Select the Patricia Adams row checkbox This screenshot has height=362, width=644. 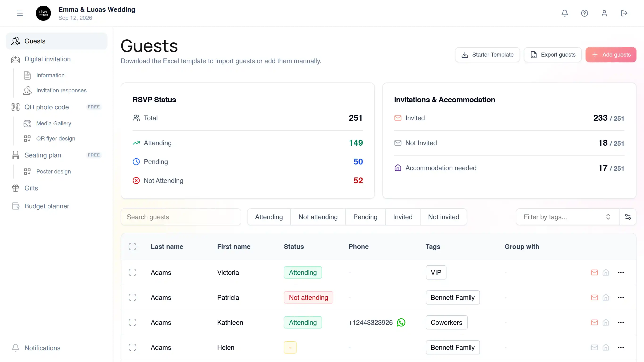click(132, 297)
